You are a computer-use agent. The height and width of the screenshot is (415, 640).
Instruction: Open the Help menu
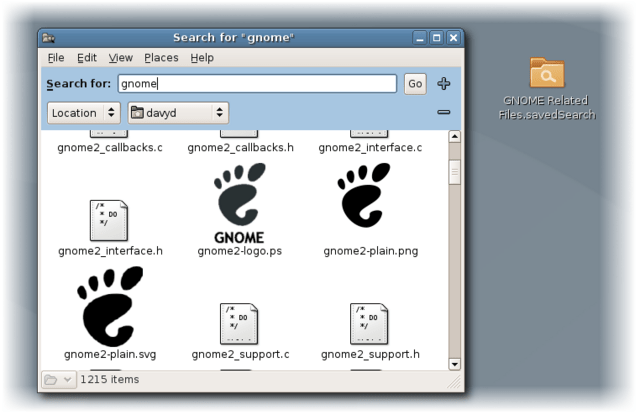pyautogui.click(x=202, y=58)
